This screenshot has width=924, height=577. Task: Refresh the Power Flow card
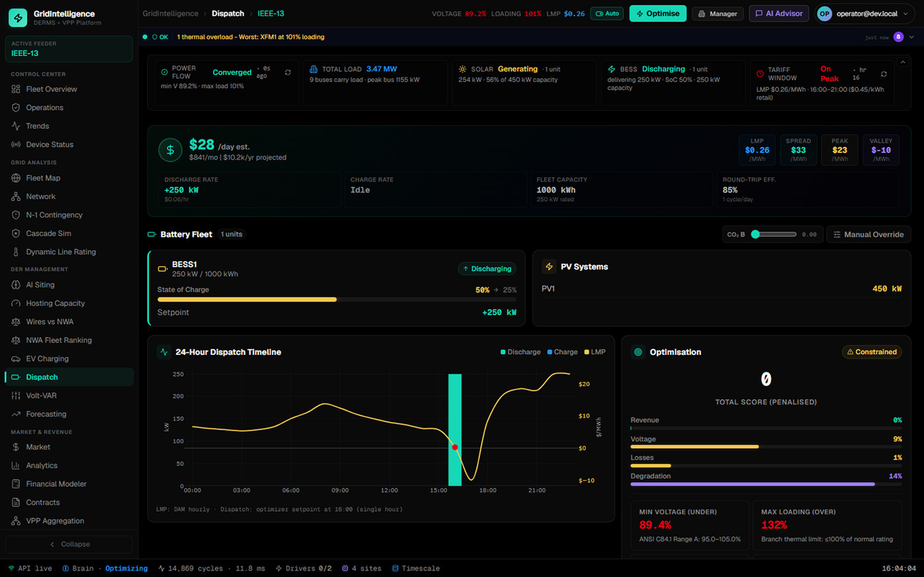(x=288, y=72)
